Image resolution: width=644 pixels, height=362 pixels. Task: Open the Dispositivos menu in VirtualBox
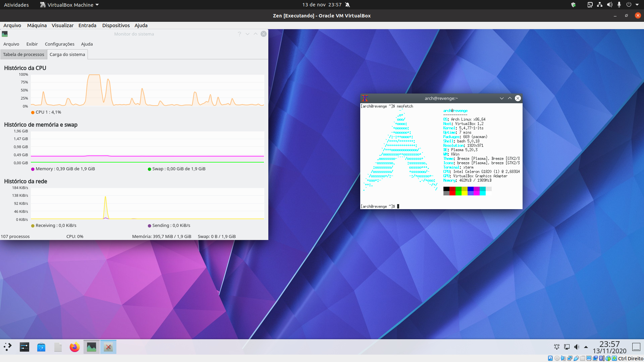point(116,25)
